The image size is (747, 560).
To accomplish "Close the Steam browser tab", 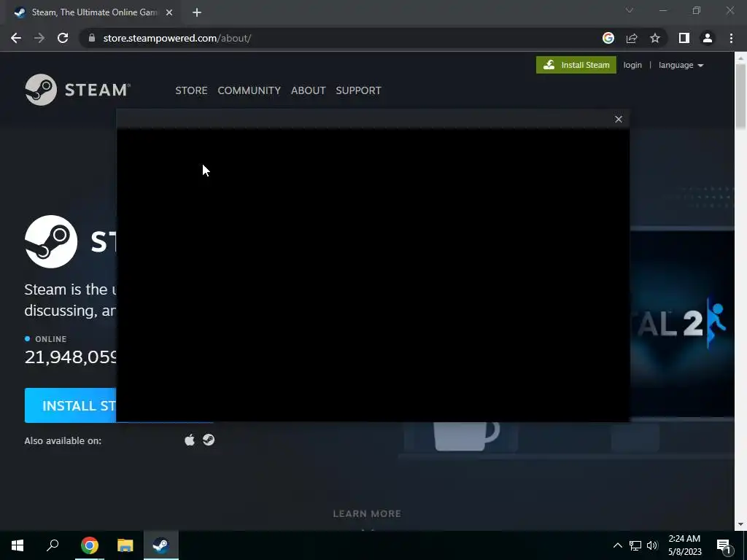I will 169,12.
